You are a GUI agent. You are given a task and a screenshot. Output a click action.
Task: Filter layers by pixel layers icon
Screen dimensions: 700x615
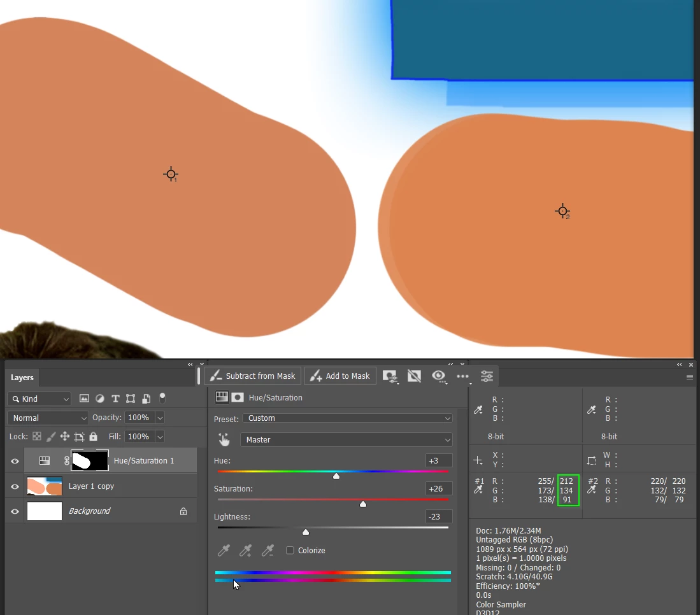(84, 399)
